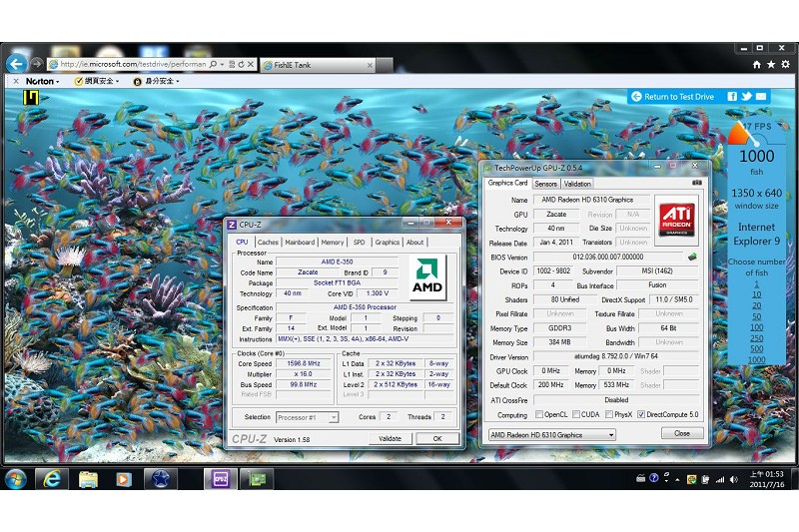Click BIOS save chip icon in GPU-Z
Screen dimensions: 799x532
[692, 257]
